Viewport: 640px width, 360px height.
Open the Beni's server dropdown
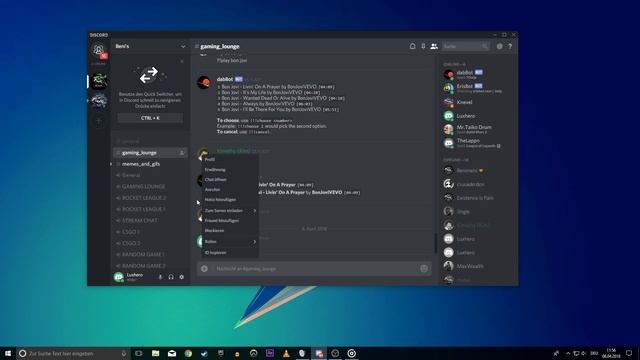(183, 47)
